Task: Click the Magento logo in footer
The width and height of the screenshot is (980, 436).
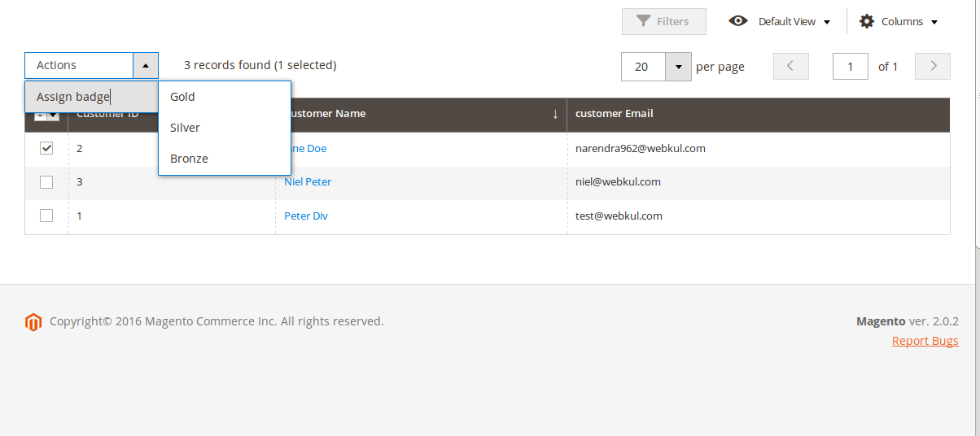Action: click(x=33, y=322)
